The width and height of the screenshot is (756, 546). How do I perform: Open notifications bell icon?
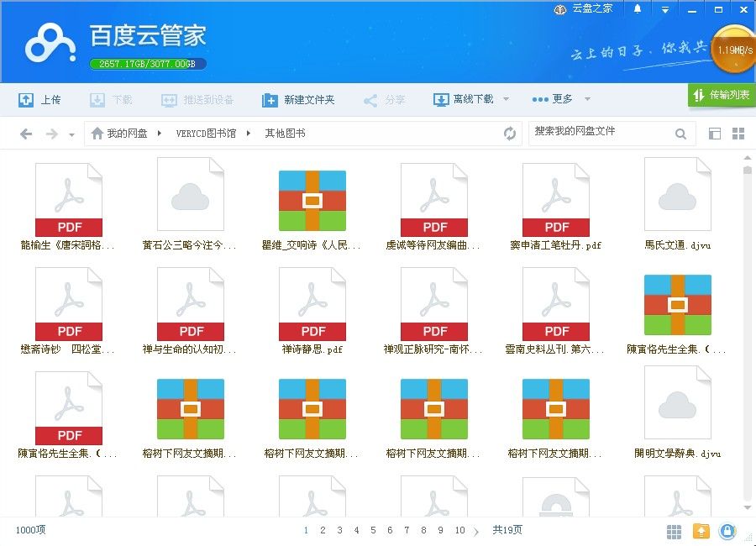click(x=637, y=8)
